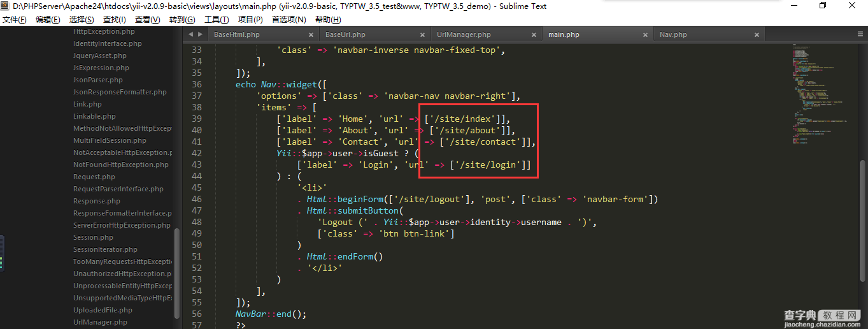Open the 项目(P) menu
This screenshot has height=329, width=868.
click(250, 19)
